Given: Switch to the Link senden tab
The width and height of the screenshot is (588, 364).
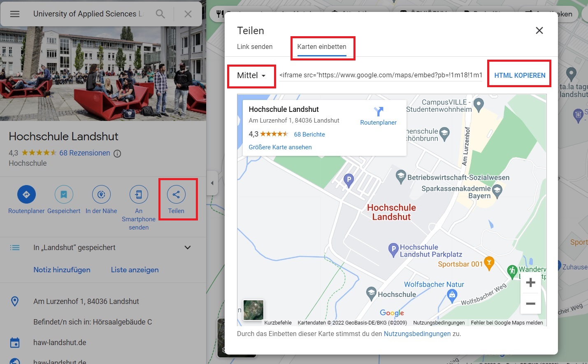Looking at the screenshot, I should pos(255,47).
